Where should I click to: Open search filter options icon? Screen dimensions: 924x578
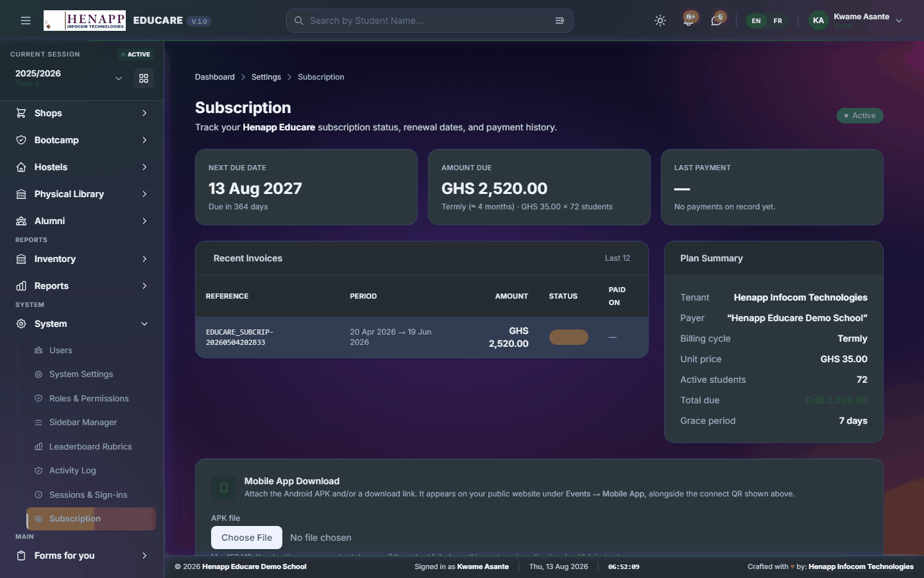560,21
